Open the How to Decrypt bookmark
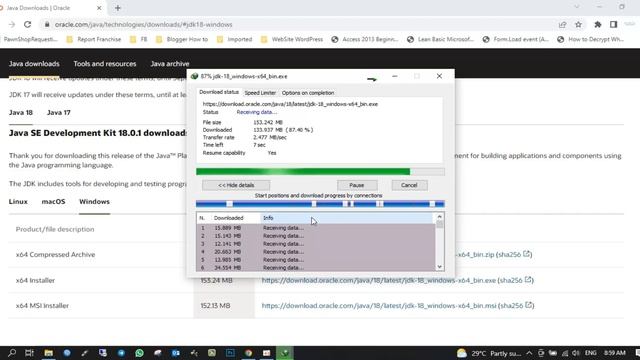Screen dimensions: 640x360 (591, 39)
